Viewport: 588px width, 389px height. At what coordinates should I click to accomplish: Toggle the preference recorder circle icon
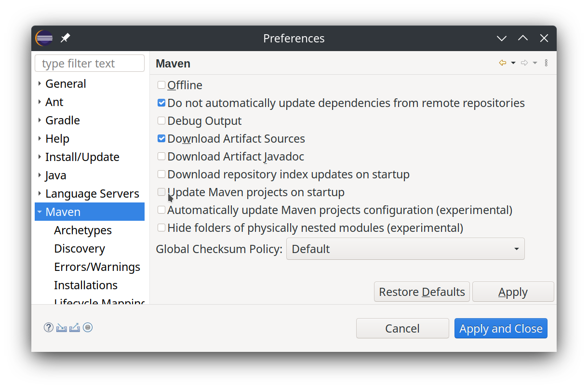coord(88,327)
